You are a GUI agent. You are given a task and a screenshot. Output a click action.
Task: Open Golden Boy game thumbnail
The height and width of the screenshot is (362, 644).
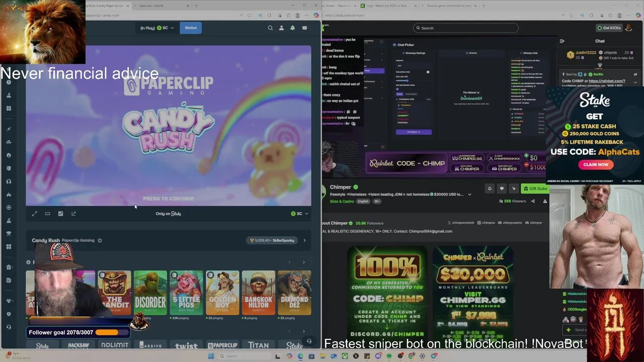click(222, 293)
